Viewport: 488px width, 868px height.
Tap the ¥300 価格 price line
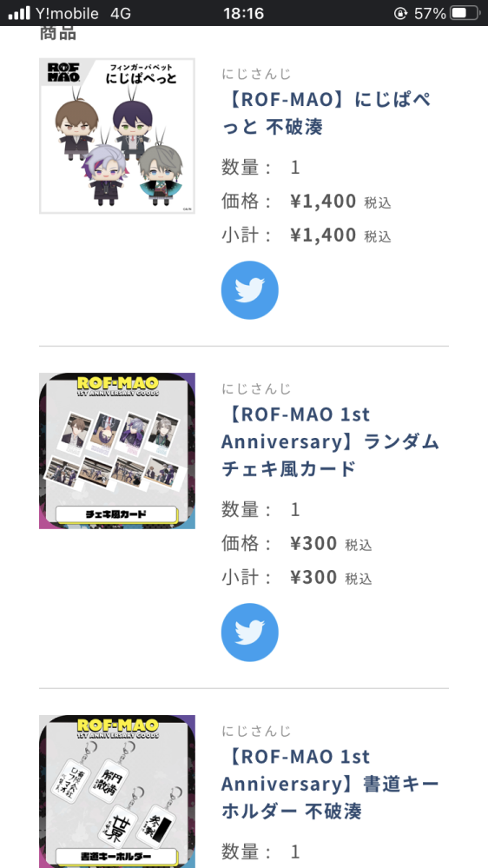[x=297, y=544]
